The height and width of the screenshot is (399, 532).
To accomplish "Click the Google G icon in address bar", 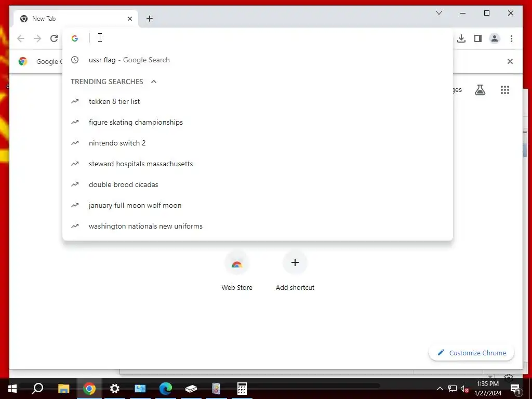I will pyautogui.click(x=75, y=38).
